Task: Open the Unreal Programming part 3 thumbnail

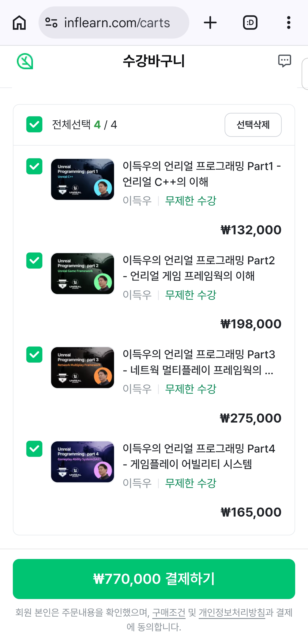Action: 83,368
